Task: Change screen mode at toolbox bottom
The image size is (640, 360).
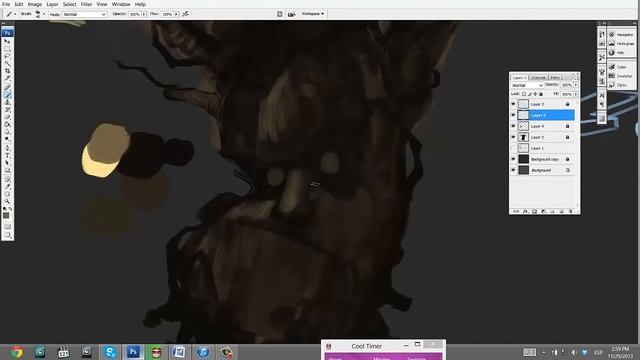Action: (7, 235)
